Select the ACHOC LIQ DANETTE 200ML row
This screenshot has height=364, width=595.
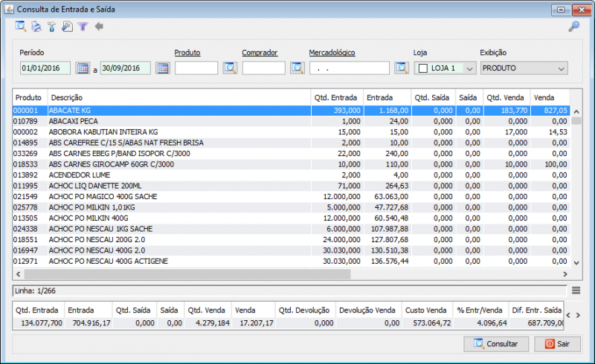[291, 186]
